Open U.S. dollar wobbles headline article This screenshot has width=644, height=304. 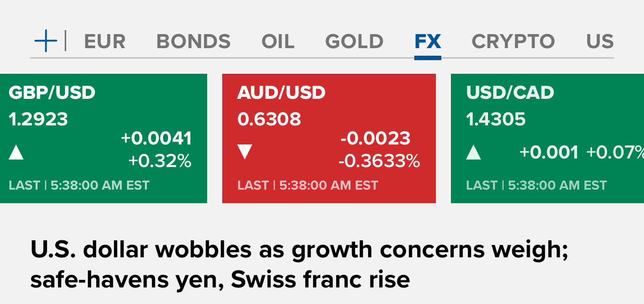point(299,264)
